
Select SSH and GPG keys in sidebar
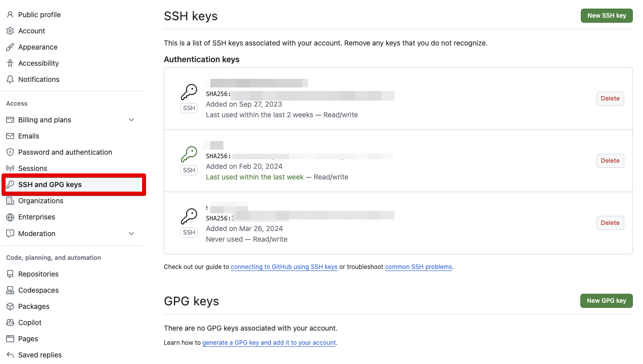coord(51,185)
